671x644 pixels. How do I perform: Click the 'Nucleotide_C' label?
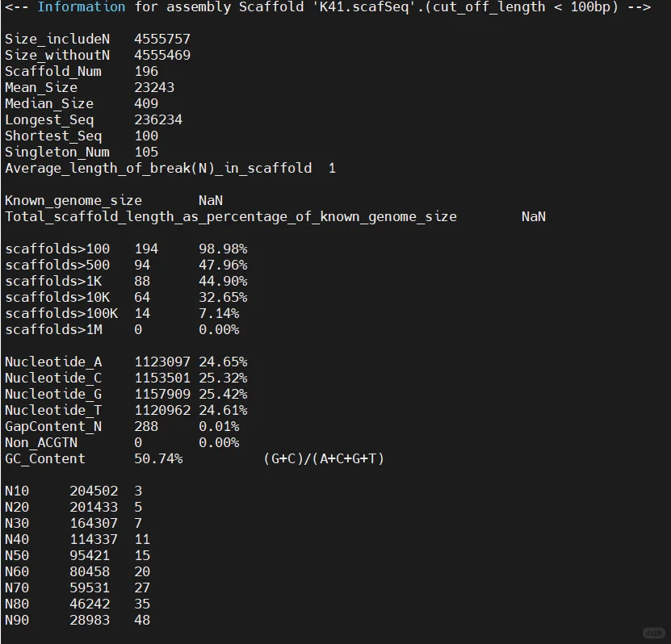(x=53, y=378)
